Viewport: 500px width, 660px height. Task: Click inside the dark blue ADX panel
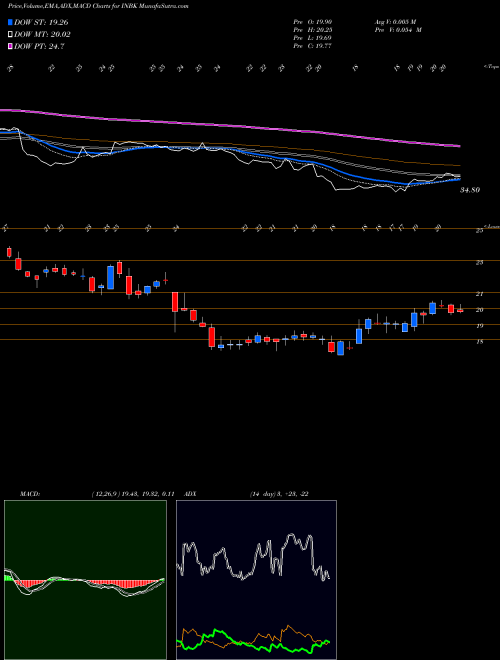[x=256, y=580]
